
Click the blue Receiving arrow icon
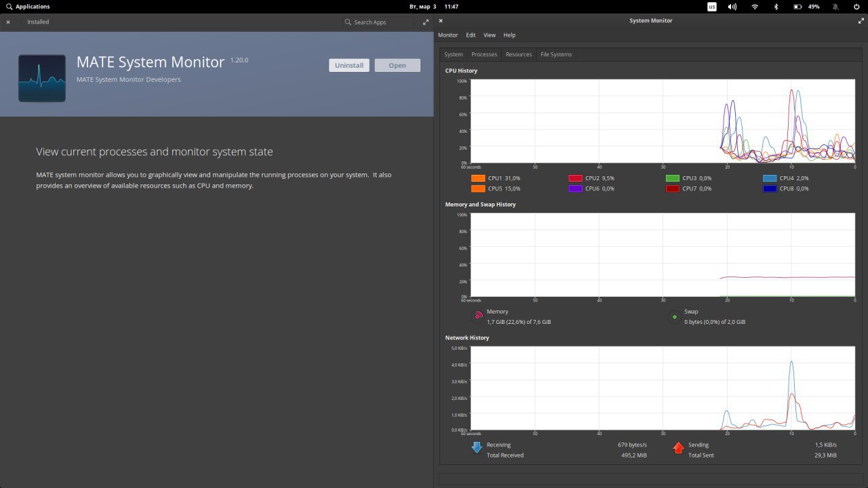click(477, 447)
